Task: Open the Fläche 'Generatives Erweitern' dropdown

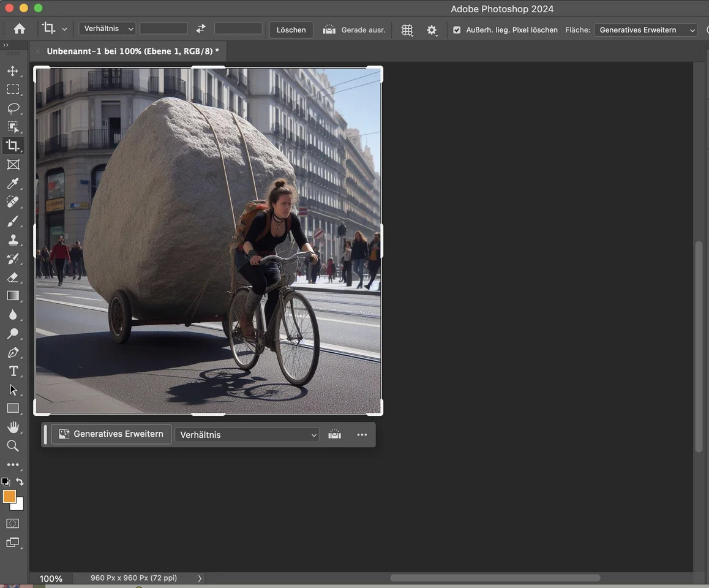Action: pos(646,30)
